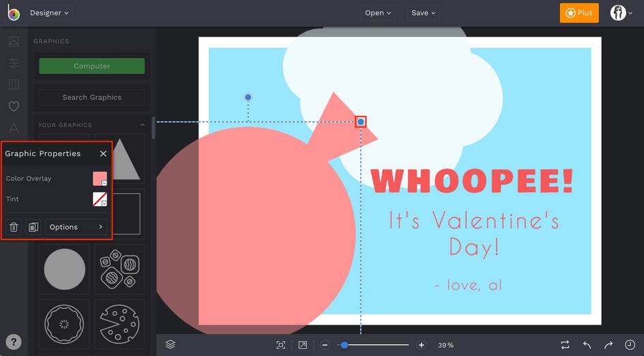Click the BeFunky logo icon
Screen dimensions: 644x356
pos(14,13)
